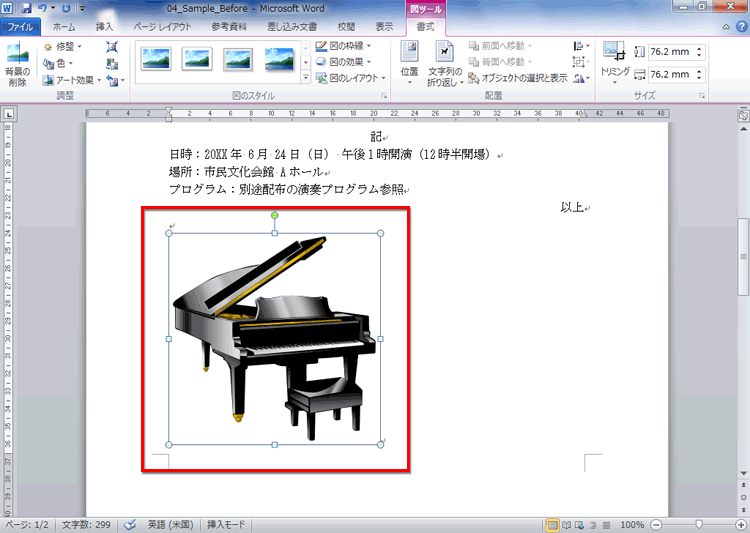Switch to the 表示 tab
This screenshot has width=750, height=533.
pos(384,27)
